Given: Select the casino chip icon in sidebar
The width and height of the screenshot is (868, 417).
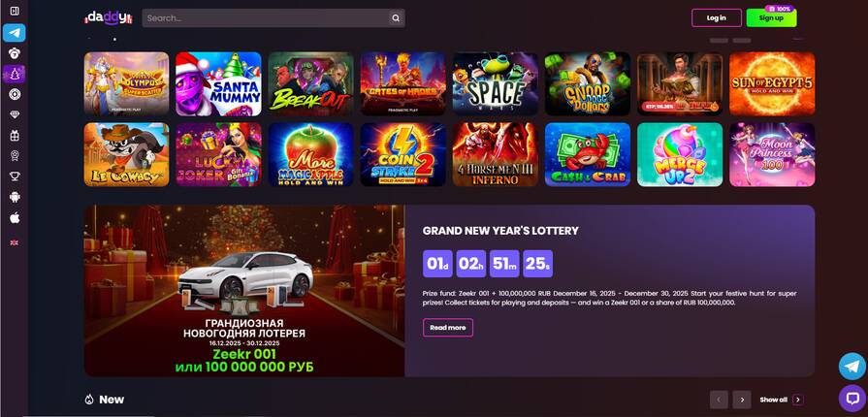Looking at the screenshot, I should (x=15, y=94).
